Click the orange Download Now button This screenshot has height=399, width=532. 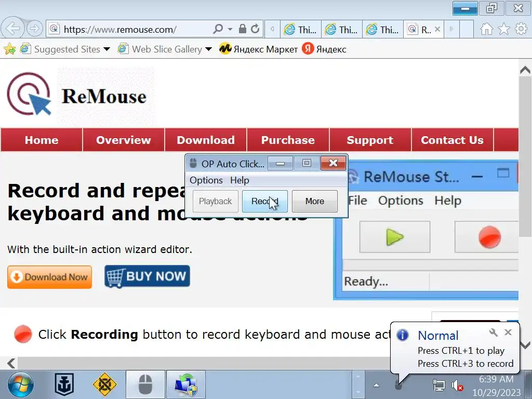[49, 277]
